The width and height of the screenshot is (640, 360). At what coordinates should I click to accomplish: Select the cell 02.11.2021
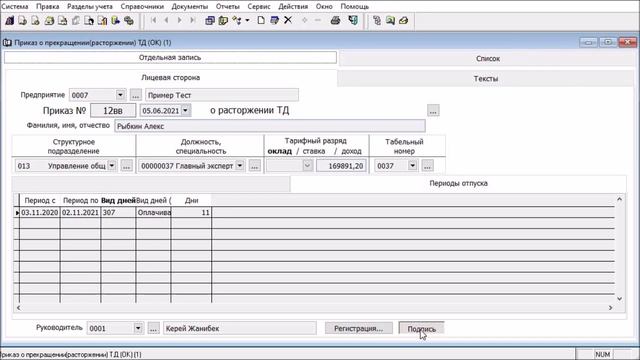[80, 212]
